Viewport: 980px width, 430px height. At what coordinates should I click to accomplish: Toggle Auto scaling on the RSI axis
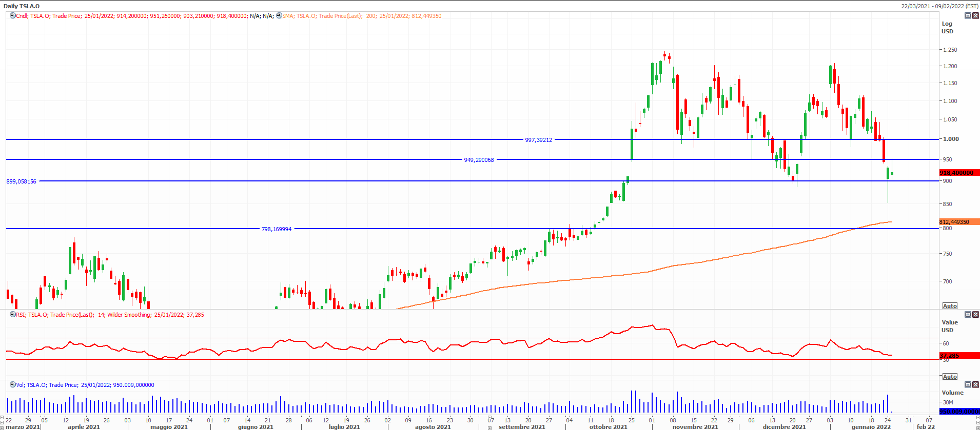950,377
